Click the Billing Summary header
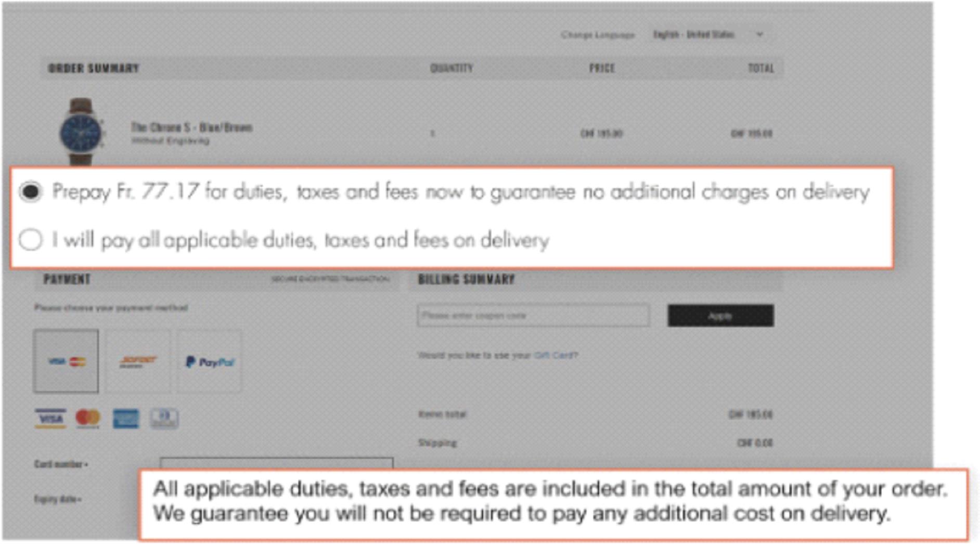The height and width of the screenshot is (544, 980). click(466, 280)
